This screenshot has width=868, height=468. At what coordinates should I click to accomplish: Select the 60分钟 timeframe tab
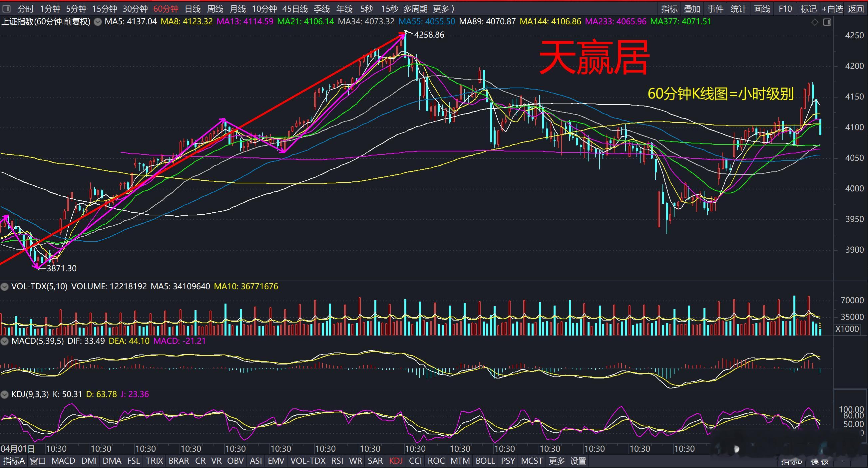tap(166, 9)
